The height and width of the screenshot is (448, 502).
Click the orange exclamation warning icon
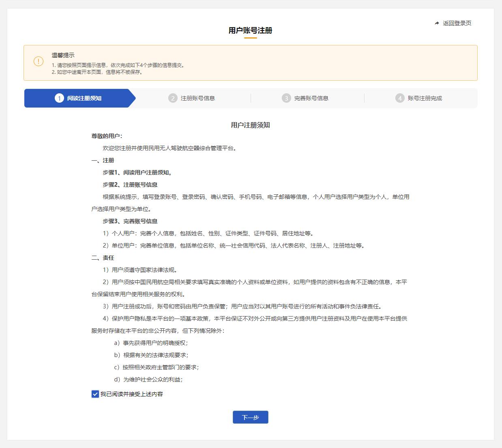coord(38,61)
